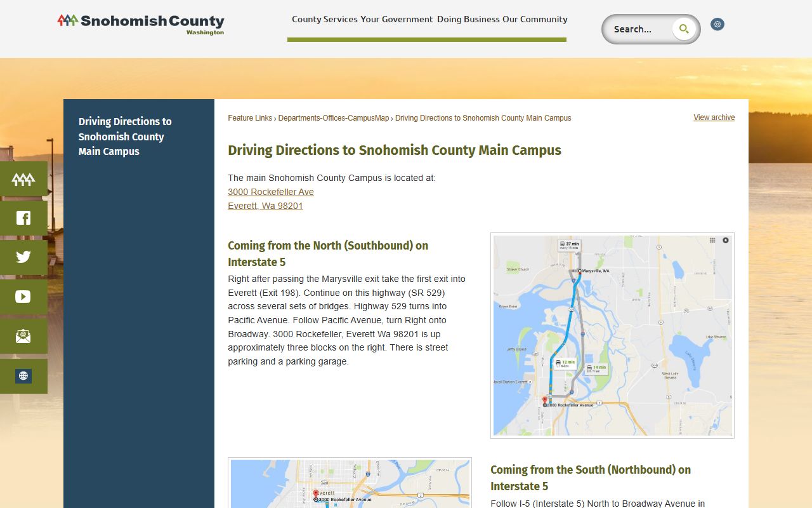Open the View archive link
Viewport: 812px width, 508px height.
click(714, 117)
